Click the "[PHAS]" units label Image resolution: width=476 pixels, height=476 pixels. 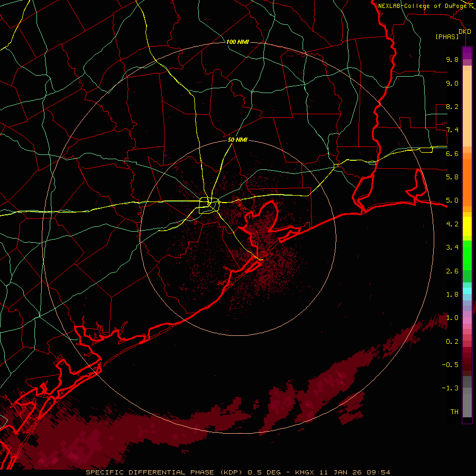point(447,36)
